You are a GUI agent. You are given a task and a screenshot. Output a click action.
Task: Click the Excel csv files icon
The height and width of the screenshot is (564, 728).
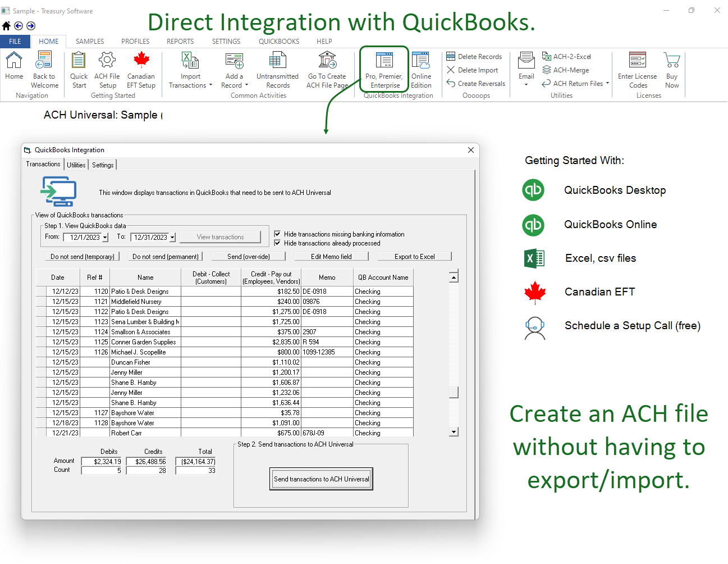click(534, 258)
